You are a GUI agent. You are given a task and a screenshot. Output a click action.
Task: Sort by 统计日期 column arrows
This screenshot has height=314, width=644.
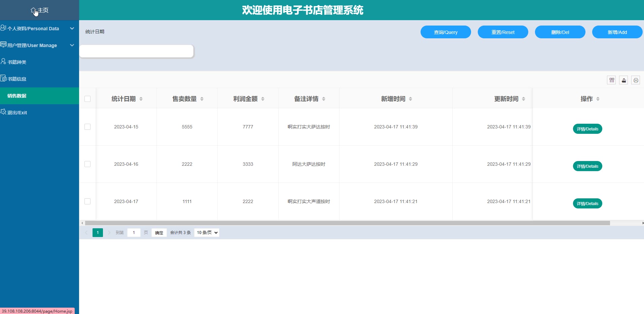coord(141,99)
